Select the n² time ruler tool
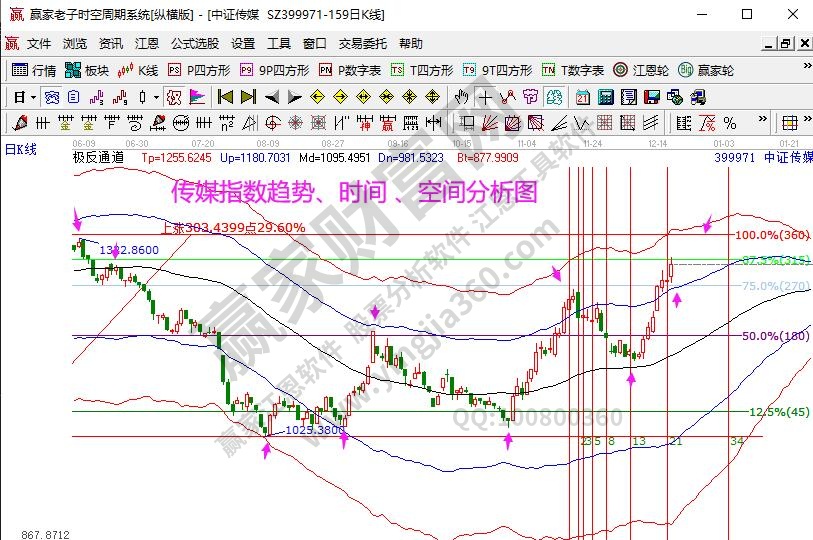Viewport: 813px width, 540px height. tap(227, 123)
